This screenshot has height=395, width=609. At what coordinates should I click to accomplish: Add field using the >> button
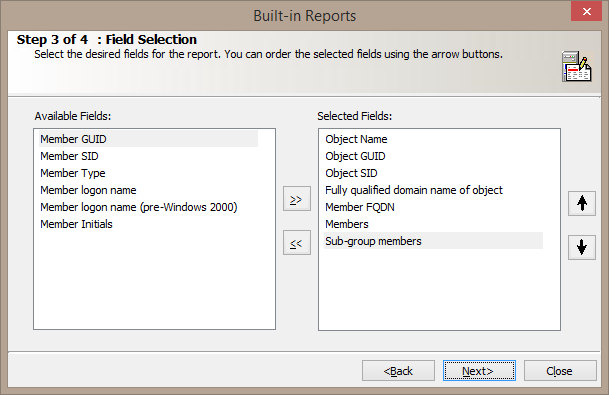(x=296, y=199)
